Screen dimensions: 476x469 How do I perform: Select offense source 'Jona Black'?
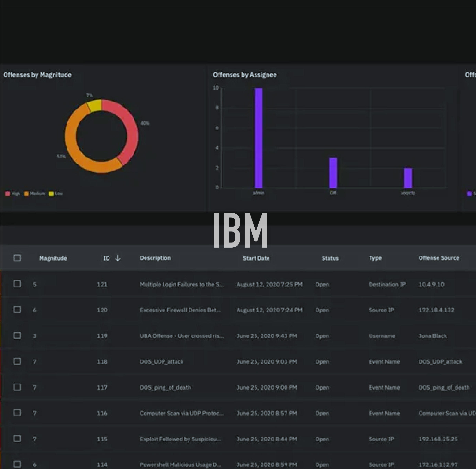[x=432, y=336]
